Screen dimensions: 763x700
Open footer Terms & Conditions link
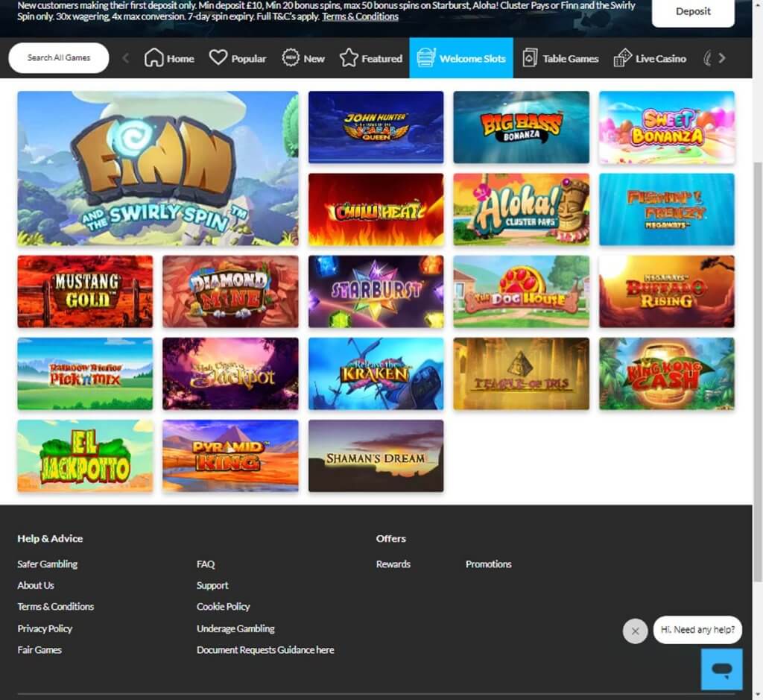tap(55, 607)
